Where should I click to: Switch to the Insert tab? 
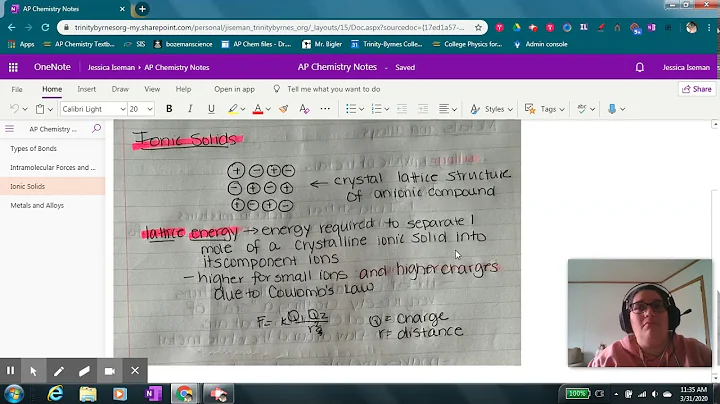[x=86, y=89]
